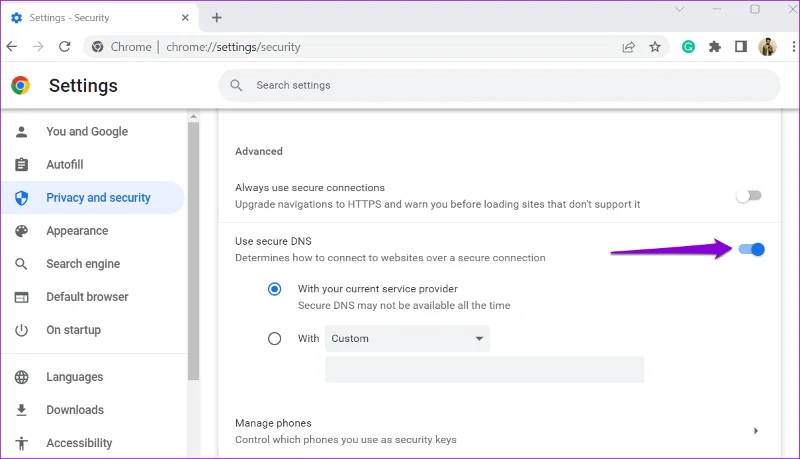
Task: Open the profile avatar menu
Action: (767, 47)
